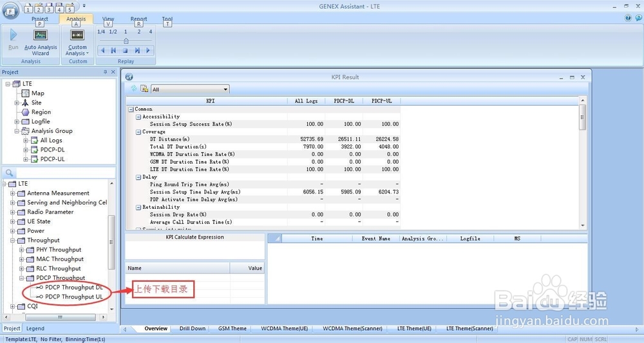Click in the project search field
This screenshot has width=644, height=343.
pos(66,173)
